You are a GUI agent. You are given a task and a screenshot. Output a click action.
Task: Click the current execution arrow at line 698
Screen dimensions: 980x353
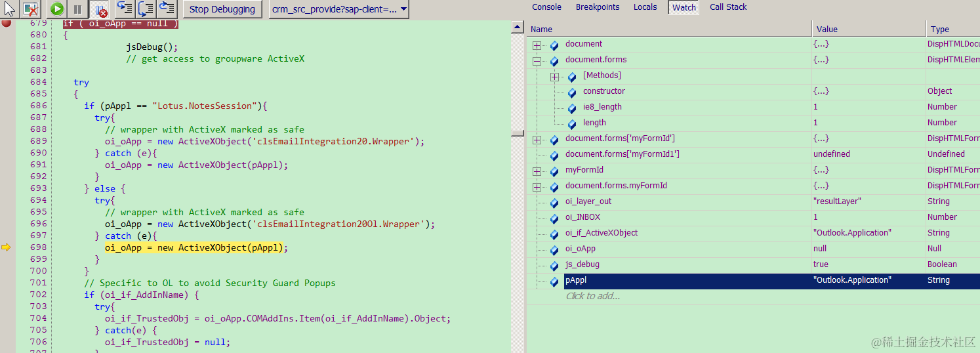(x=7, y=247)
